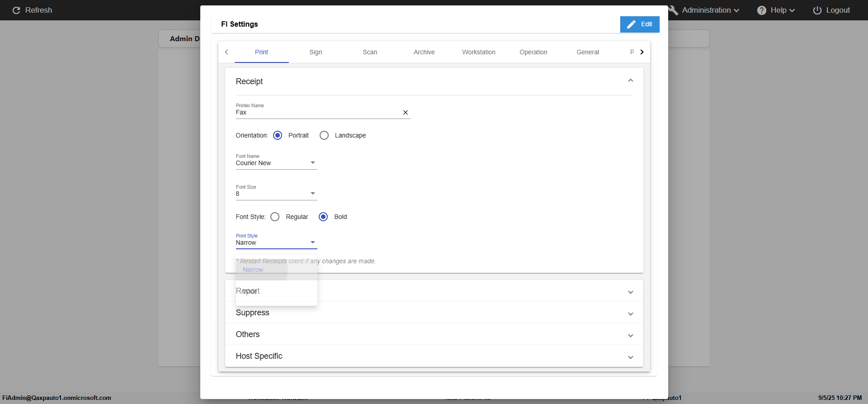Switch to the Workstation tab
The width and height of the screenshot is (868, 404).
(478, 52)
